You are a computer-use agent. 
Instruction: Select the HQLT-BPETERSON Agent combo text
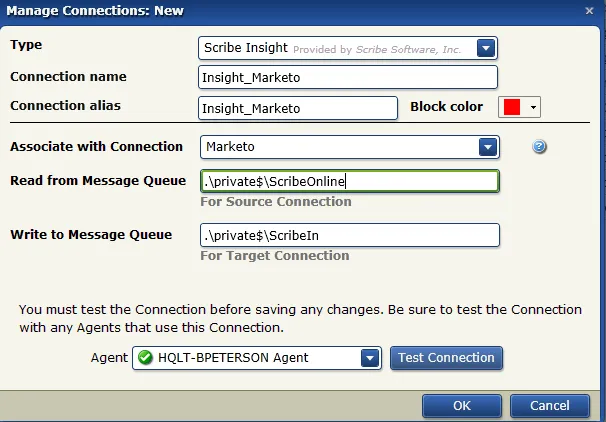click(x=233, y=358)
